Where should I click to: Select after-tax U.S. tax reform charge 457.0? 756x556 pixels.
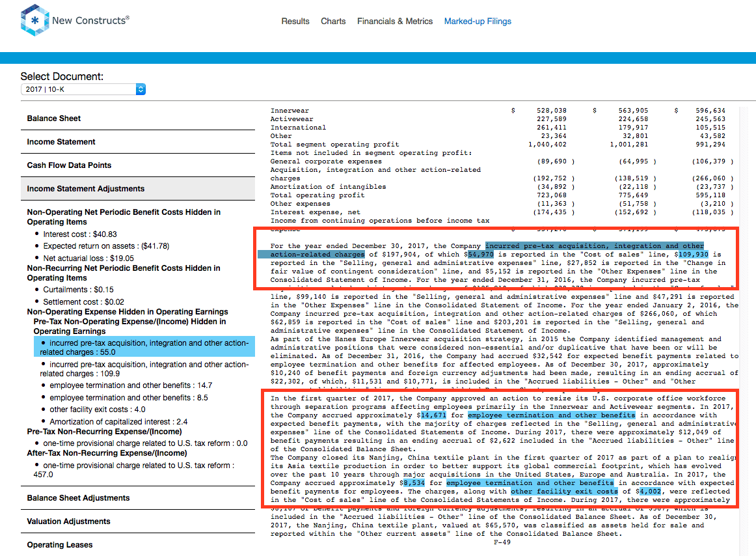[x=134, y=469]
